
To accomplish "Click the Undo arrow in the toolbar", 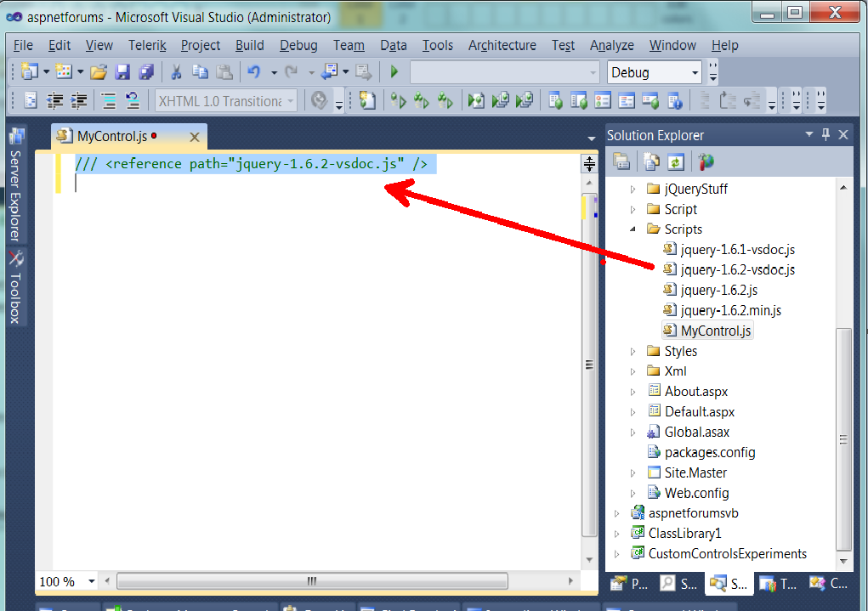I will coord(253,72).
